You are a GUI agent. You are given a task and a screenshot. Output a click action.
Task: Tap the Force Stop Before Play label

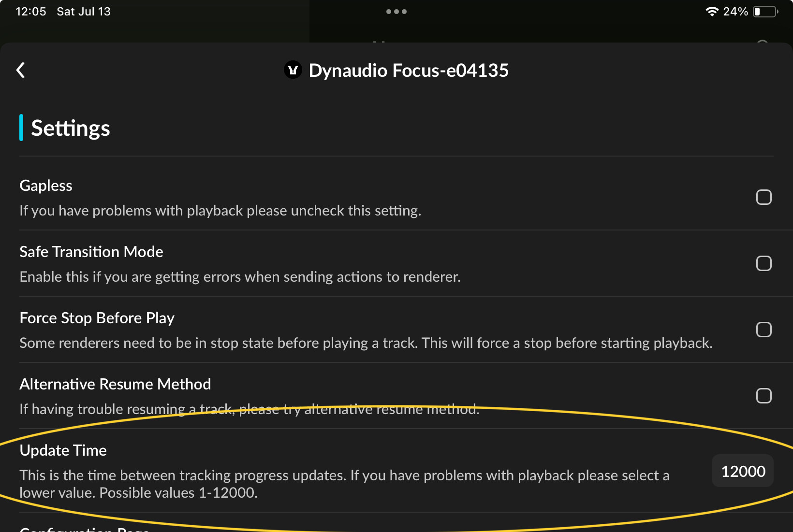click(x=97, y=318)
